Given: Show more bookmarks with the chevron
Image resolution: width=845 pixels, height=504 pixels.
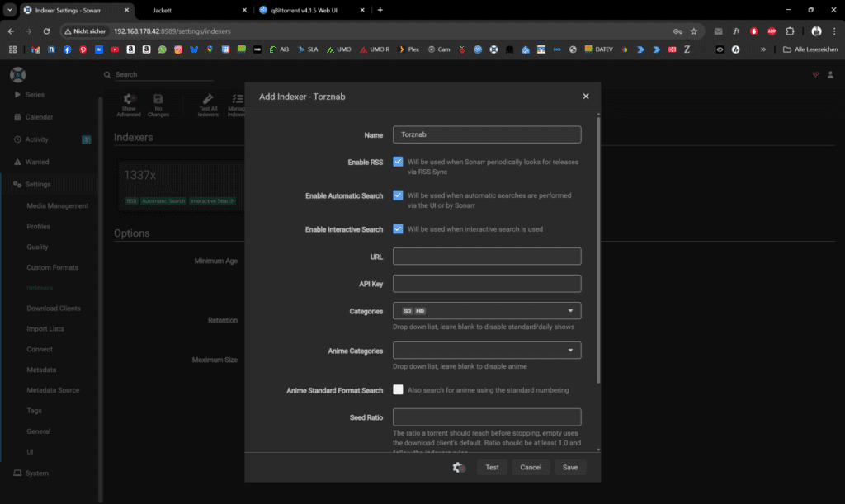Looking at the screenshot, I should click(763, 49).
